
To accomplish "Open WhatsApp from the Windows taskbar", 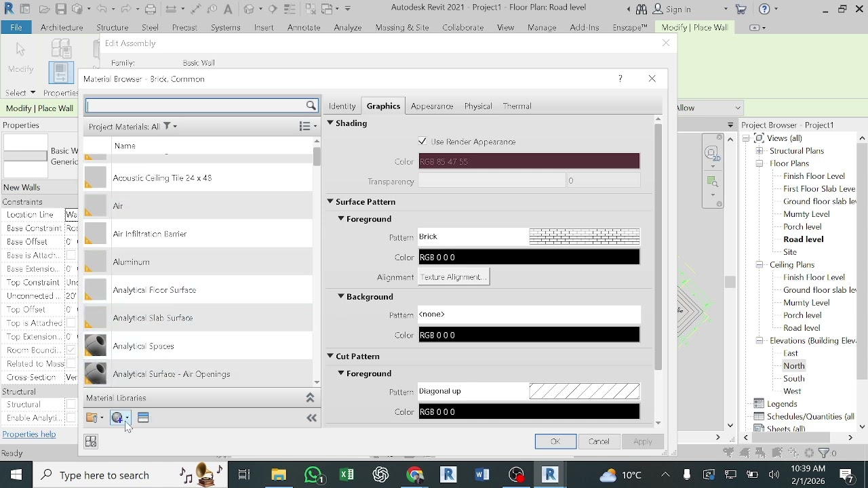I will (313, 474).
